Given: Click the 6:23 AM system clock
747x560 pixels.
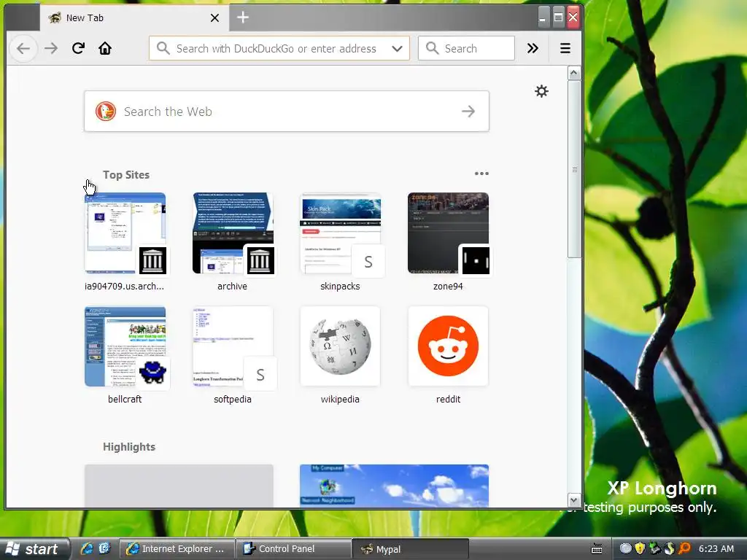Looking at the screenshot, I should tap(716, 548).
